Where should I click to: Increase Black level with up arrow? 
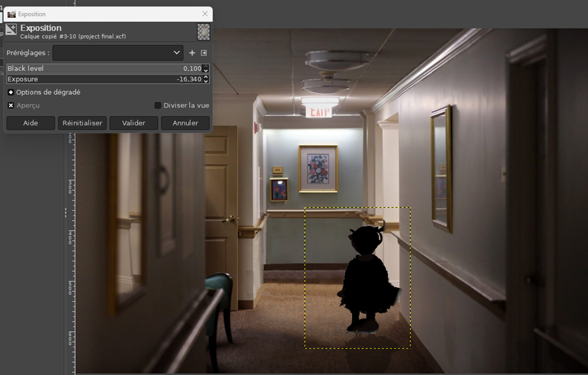[x=206, y=67]
